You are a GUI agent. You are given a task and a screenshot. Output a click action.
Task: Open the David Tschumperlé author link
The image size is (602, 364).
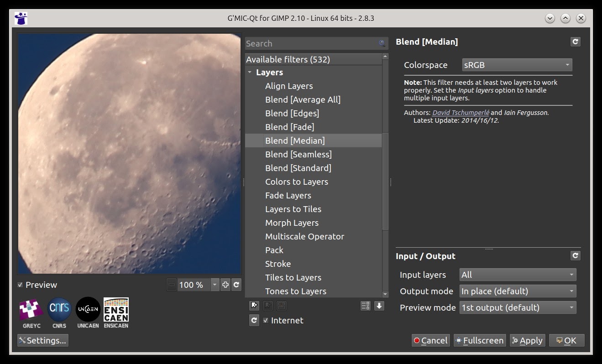(461, 113)
